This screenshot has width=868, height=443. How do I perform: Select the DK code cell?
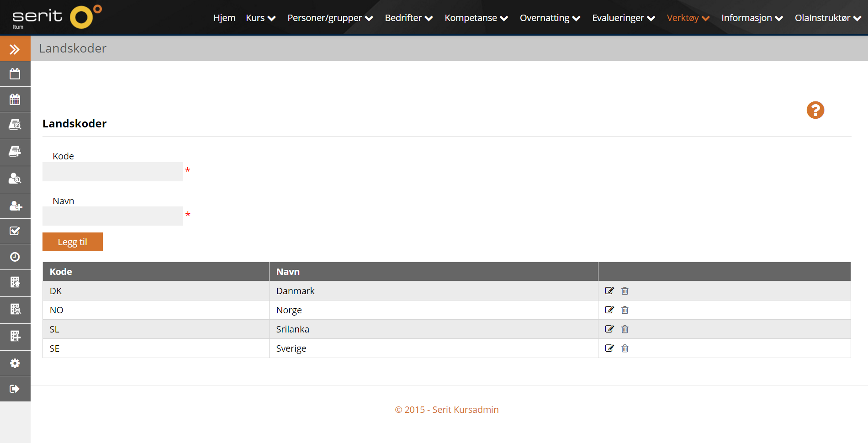pyautogui.click(x=156, y=291)
